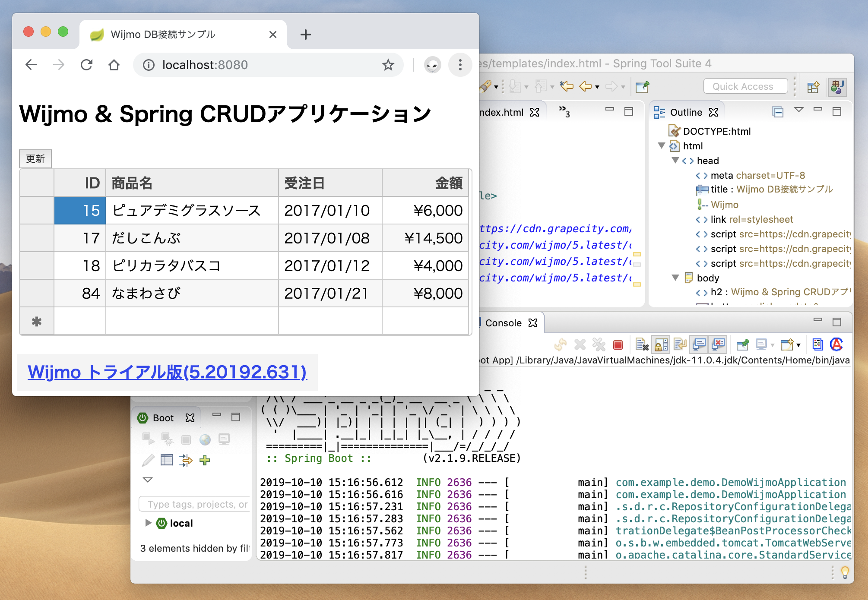Viewport: 868px width, 600px height.
Task: Collapse the body node in Outline
Action: click(x=675, y=278)
